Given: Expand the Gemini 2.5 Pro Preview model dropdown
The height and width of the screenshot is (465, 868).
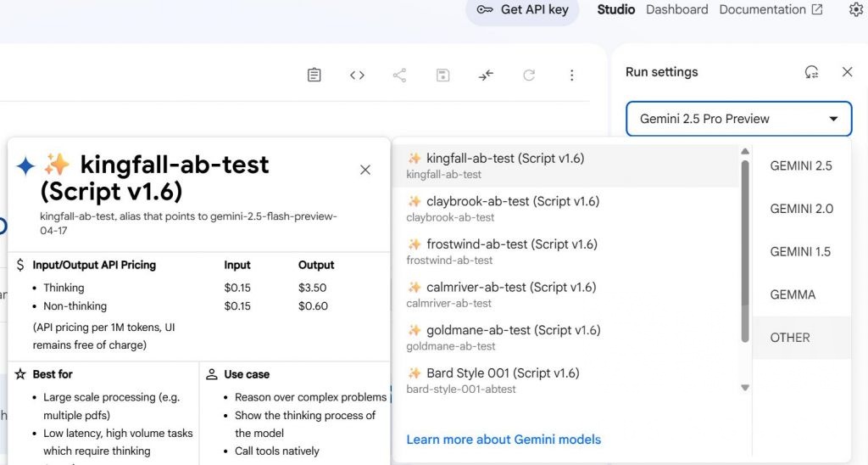Looking at the screenshot, I should tap(738, 119).
